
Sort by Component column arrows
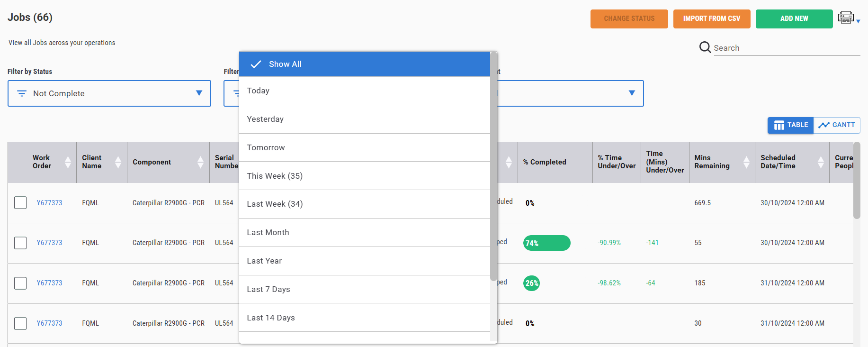pyautogui.click(x=201, y=162)
